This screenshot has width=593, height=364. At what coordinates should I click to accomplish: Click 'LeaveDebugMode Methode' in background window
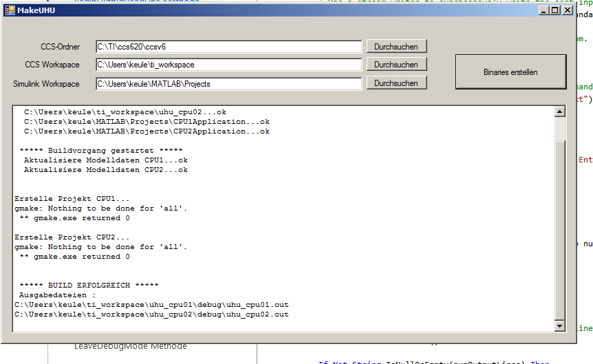(x=131, y=346)
